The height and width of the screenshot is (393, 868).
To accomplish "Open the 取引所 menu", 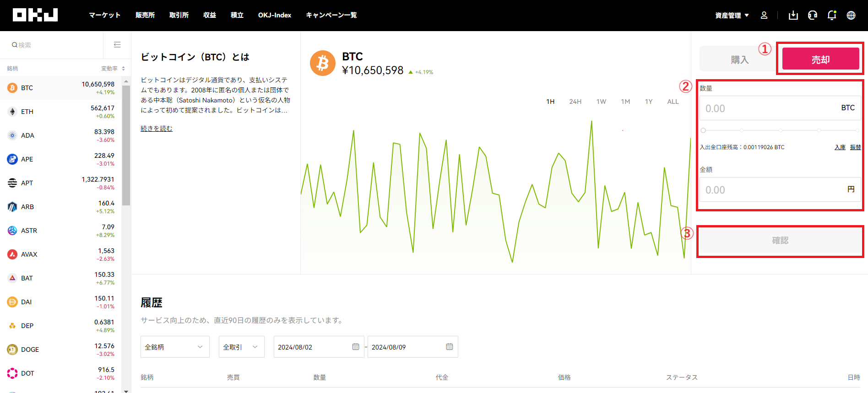I will click(x=179, y=15).
